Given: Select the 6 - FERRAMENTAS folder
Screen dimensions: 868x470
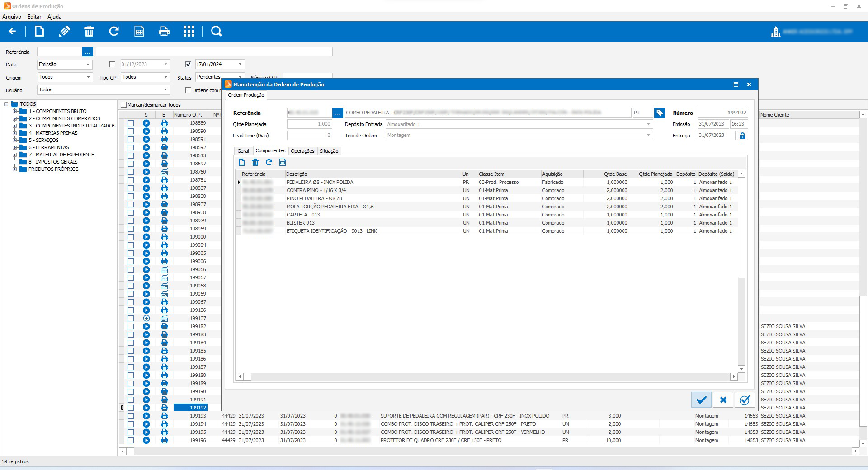Looking at the screenshot, I should (49, 147).
